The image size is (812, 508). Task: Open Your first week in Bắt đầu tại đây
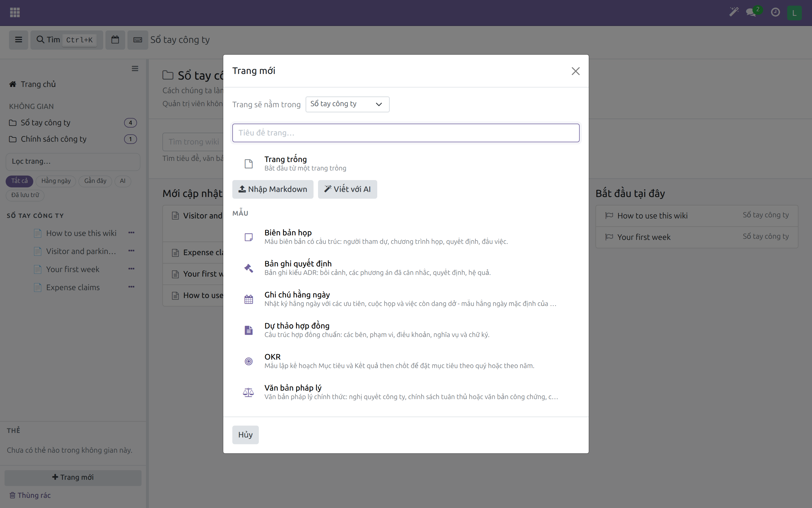tap(697, 237)
